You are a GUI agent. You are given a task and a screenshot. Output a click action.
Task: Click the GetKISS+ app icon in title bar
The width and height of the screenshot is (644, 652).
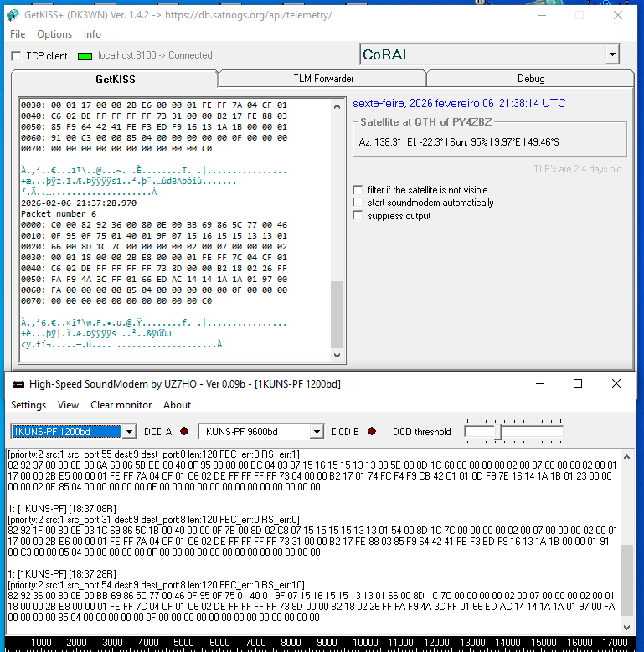coord(13,15)
